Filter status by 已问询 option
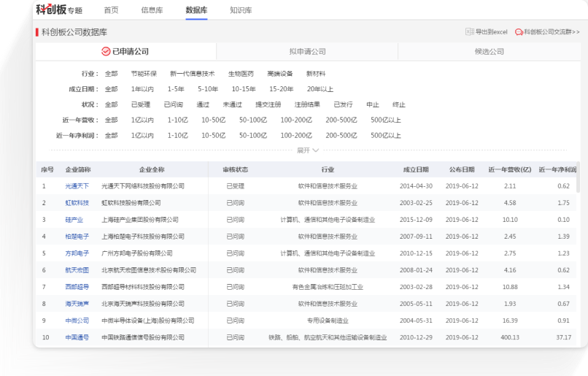588x376 pixels. [x=173, y=104]
